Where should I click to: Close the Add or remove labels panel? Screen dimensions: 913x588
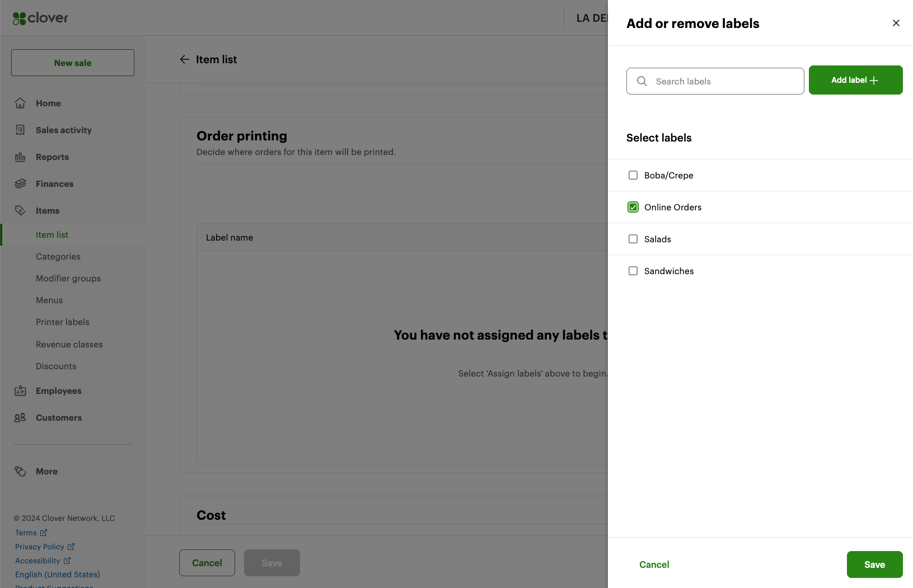[896, 23]
